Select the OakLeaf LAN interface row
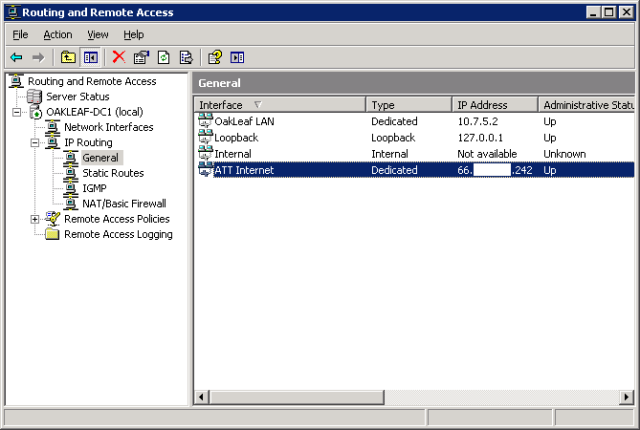This screenshot has width=640, height=430. click(244, 121)
